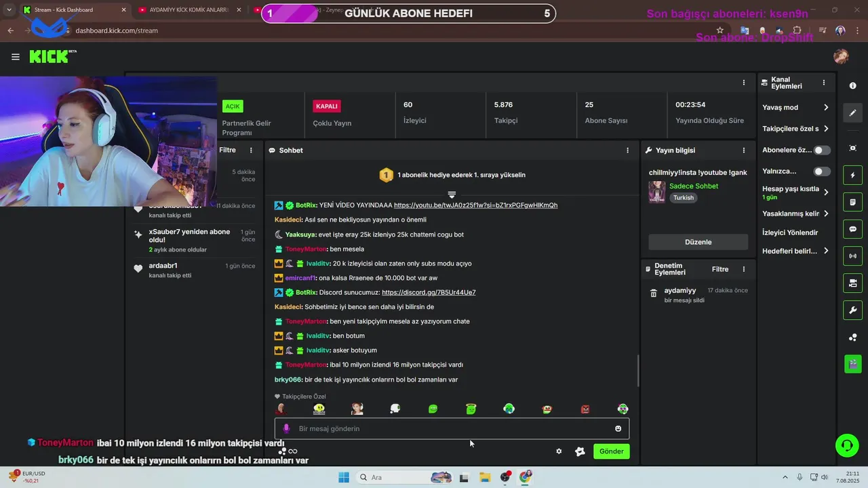Open the Kick hamburger menu

pos(15,57)
